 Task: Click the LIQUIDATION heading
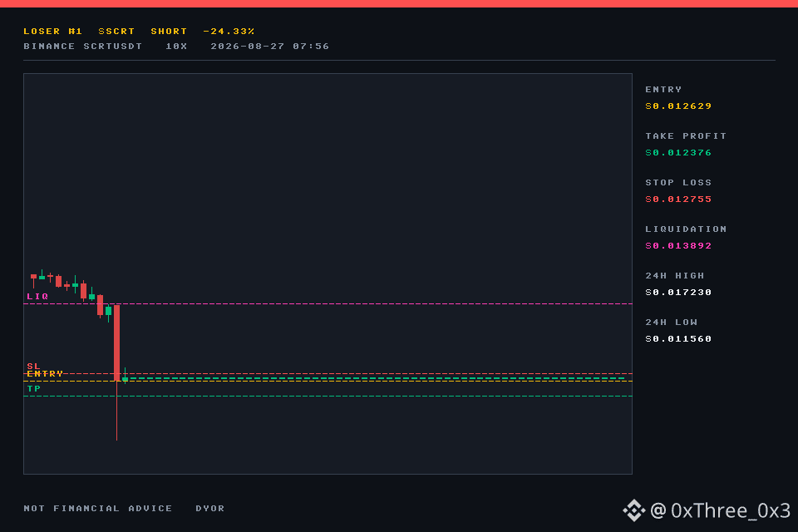[x=686, y=229]
